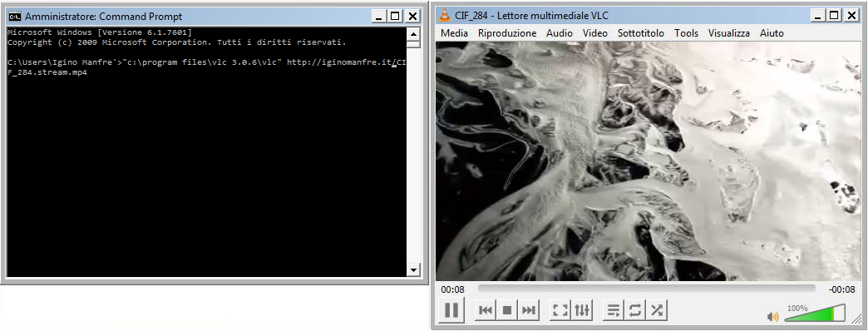Skip to previous media item

click(486, 310)
